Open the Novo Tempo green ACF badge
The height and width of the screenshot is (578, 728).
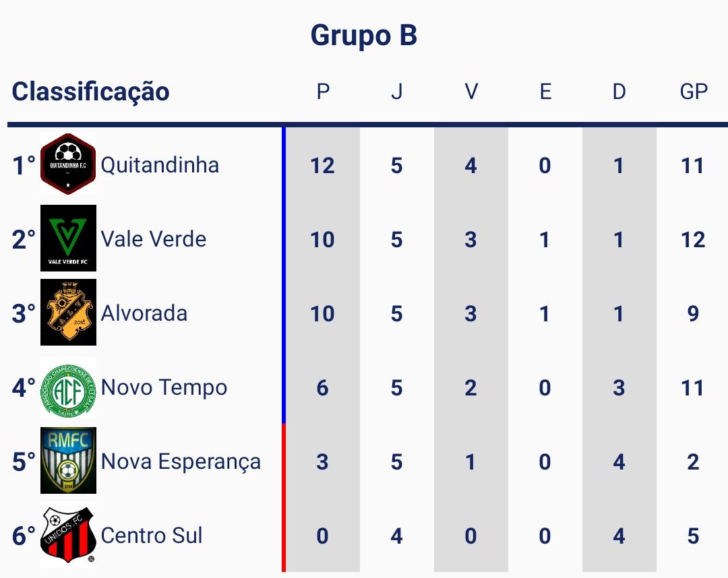pos(68,387)
